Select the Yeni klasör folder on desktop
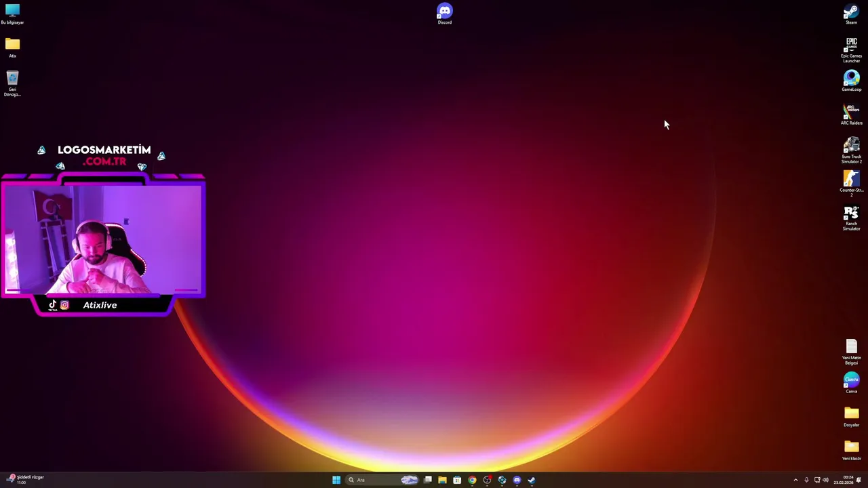 coord(851,450)
